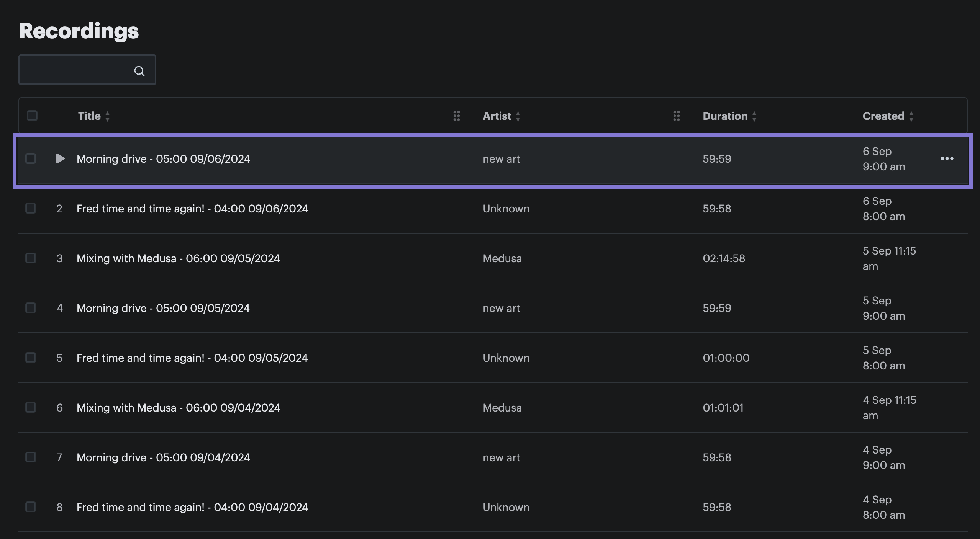Screen dimensions: 980x539
Task: Select title Fred time and time again! - 04:00 09/05/2024
Action: pos(192,358)
